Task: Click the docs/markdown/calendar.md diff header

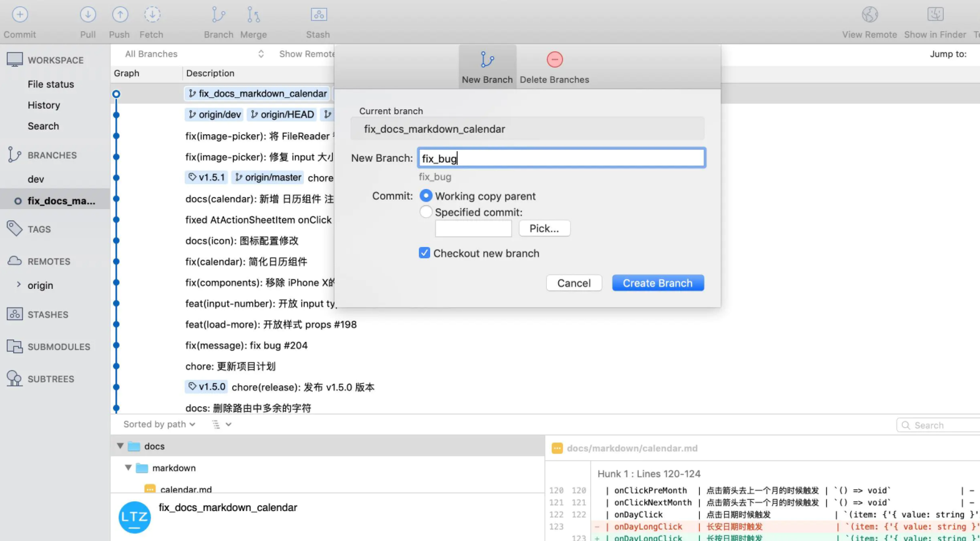Action: point(632,448)
